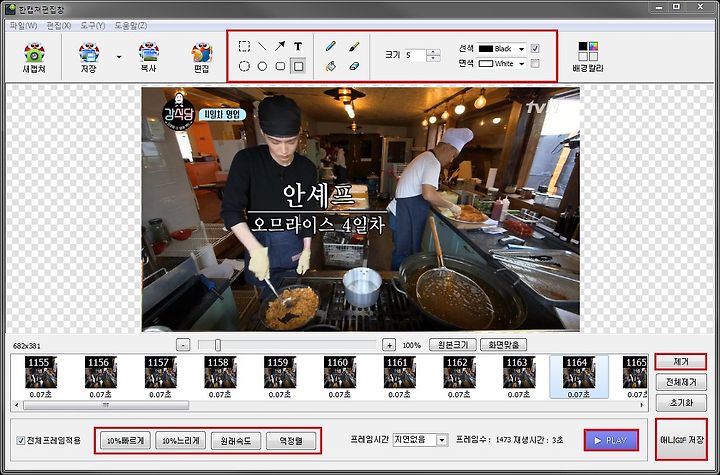
Task: Click the 편집 edit icon
Action: 201,58
